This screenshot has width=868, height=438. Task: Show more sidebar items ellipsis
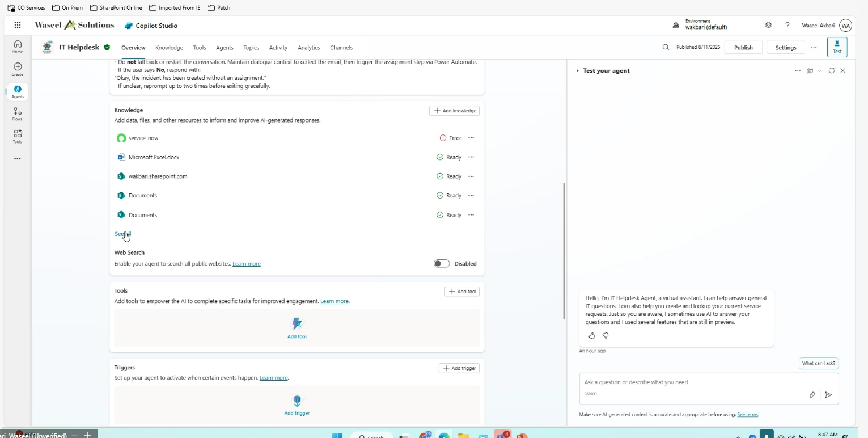click(x=18, y=159)
